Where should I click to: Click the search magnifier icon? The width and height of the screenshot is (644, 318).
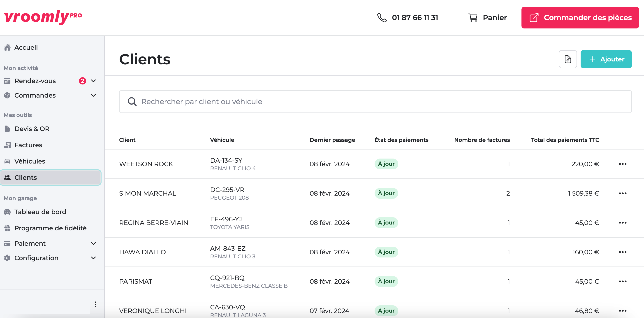click(x=132, y=102)
